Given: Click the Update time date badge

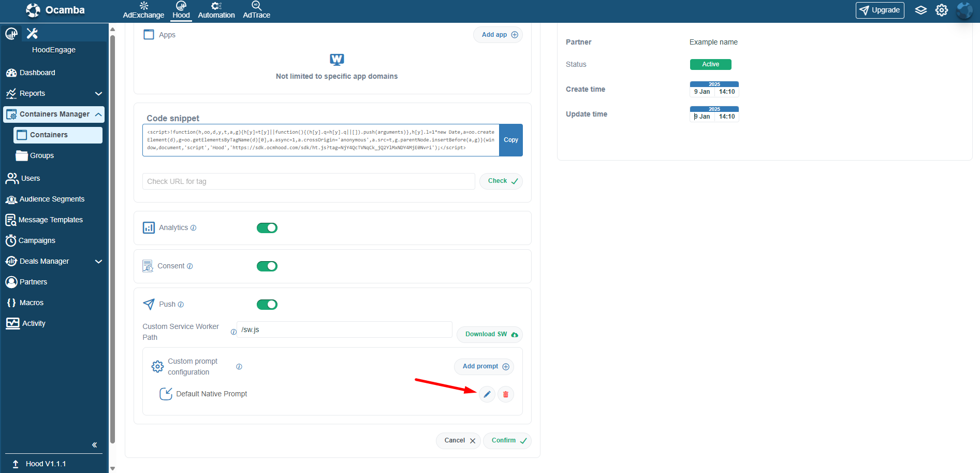Looking at the screenshot, I should point(714,114).
